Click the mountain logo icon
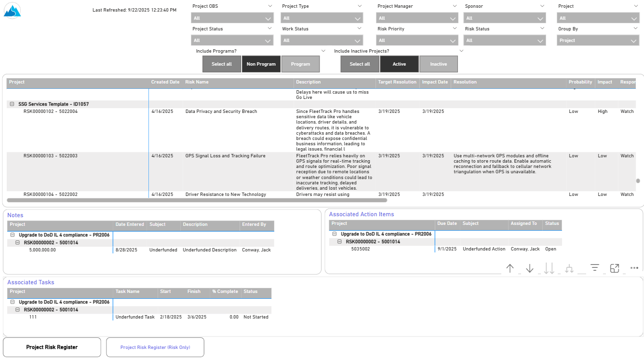The height and width of the screenshot is (361, 644). [13, 10]
